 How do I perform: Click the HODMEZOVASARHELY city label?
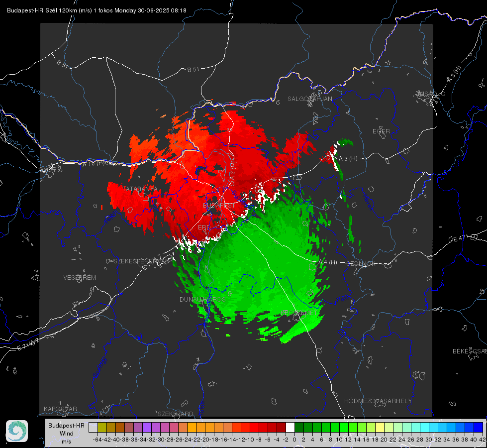(x=378, y=401)
